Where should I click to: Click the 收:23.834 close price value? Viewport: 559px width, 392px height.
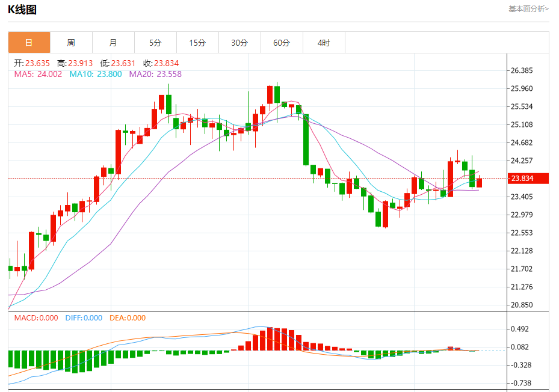tap(161, 64)
